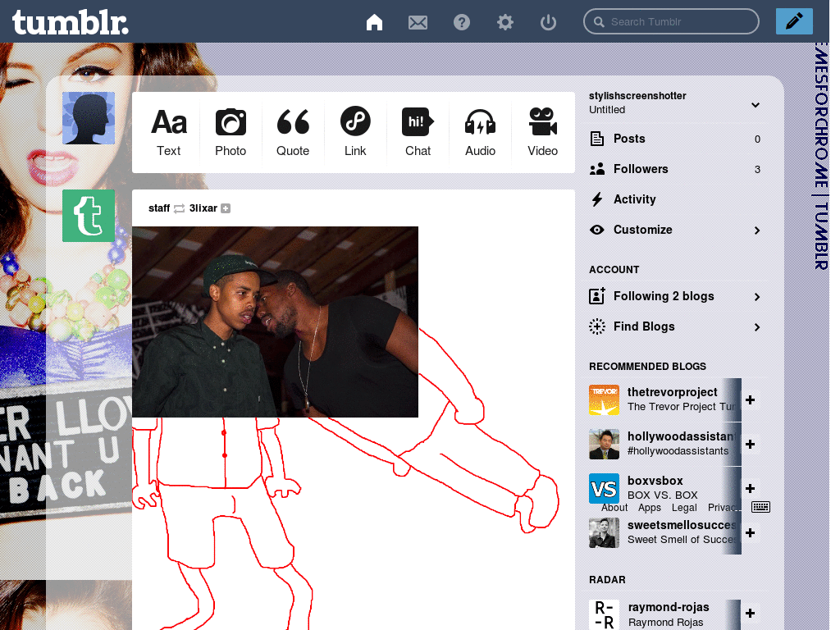
Task: Click the Apps footer link
Action: (650, 507)
